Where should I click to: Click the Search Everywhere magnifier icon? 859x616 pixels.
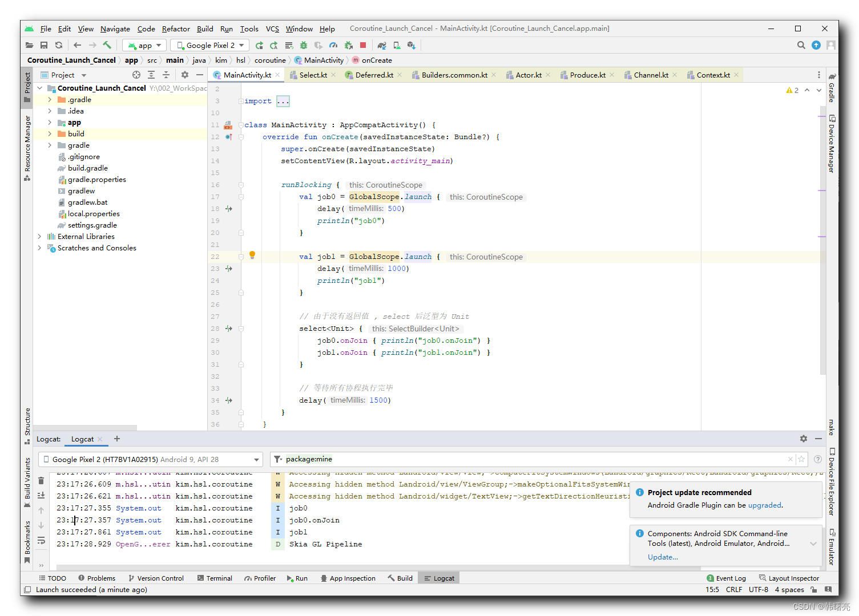(x=801, y=45)
